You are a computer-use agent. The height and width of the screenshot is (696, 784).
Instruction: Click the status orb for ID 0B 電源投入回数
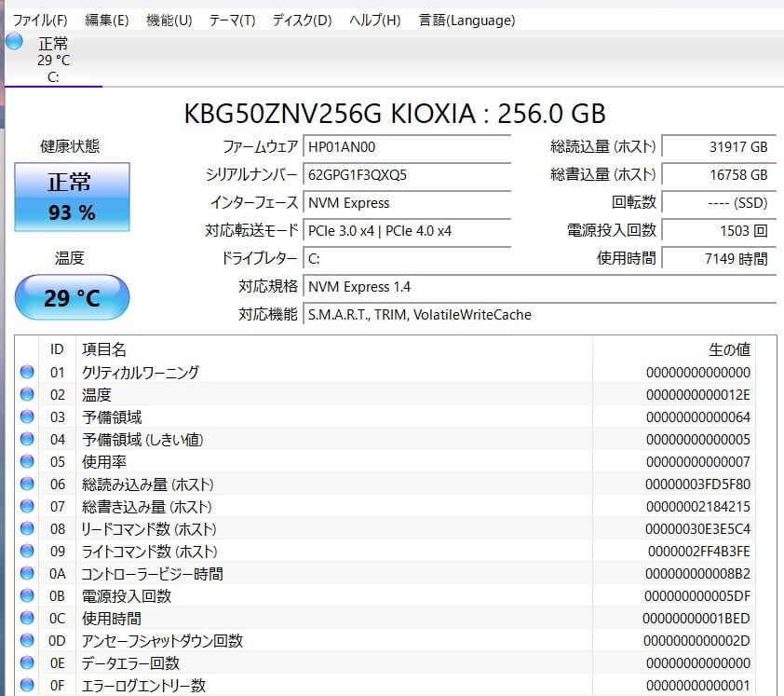click(27, 595)
